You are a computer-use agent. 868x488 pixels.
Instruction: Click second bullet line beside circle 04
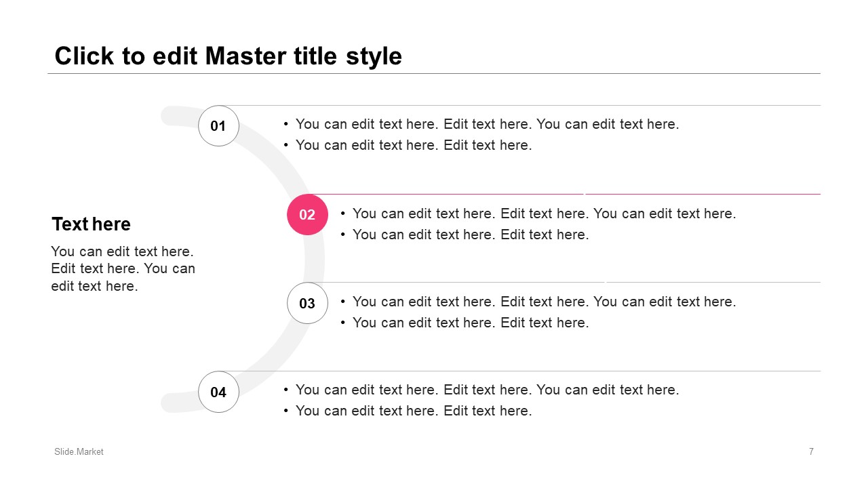(x=408, y=411)
